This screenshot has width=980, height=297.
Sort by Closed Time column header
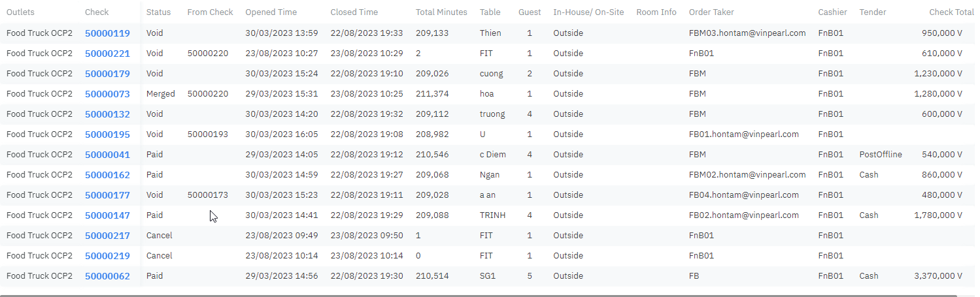click(x=354, y=12)
